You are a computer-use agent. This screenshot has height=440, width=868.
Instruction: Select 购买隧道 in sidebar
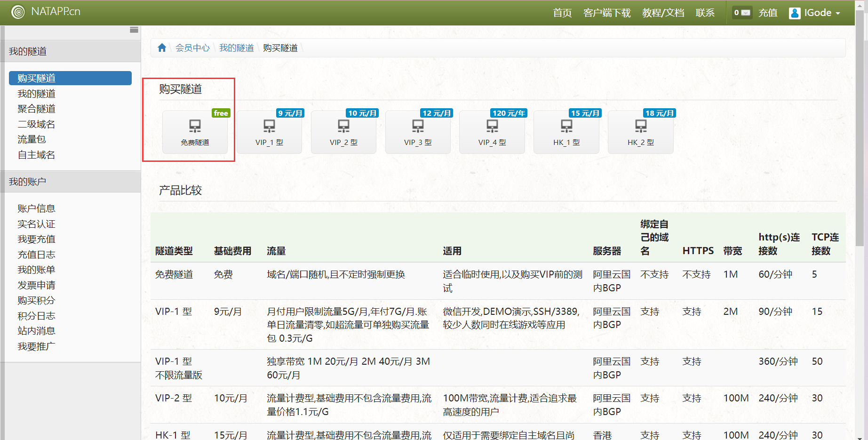coord(70,78)
